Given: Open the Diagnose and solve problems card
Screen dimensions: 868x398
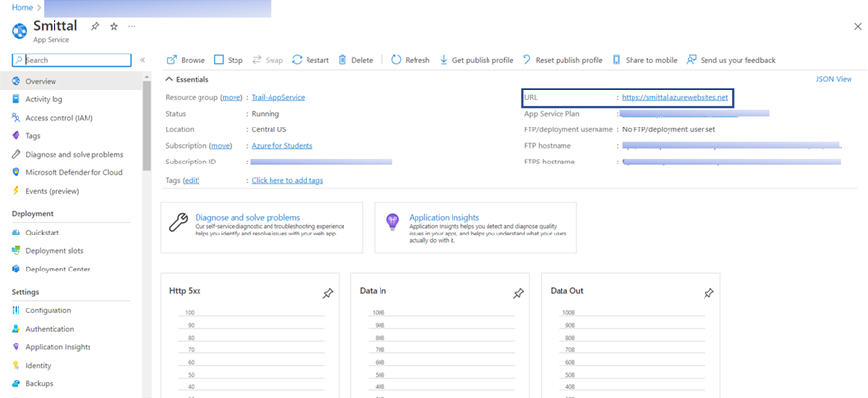Looking at the screenshot, I should 262,228.
